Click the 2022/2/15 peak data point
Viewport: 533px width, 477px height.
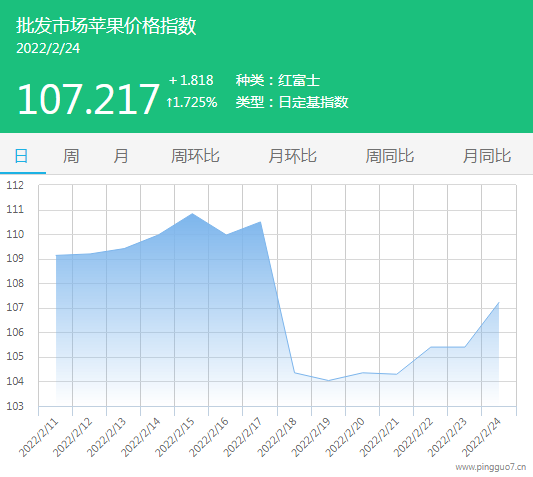click(192, 214)
